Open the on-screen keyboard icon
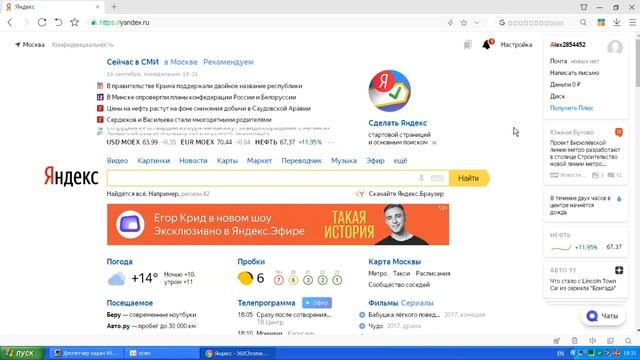This screenshot has height=360, width=640. 437,178
